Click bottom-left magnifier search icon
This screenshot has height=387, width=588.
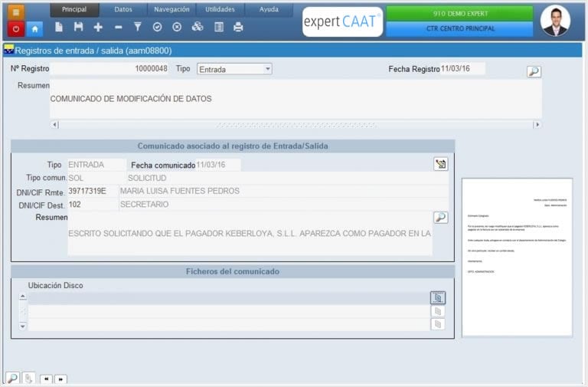pyautogui.click(x=13, y=378)
